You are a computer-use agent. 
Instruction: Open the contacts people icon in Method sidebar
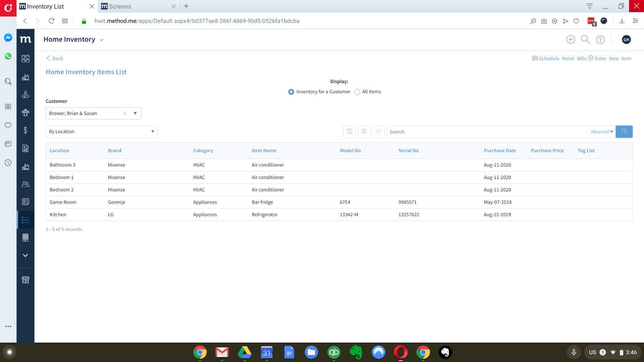click(x=25, y=184)
